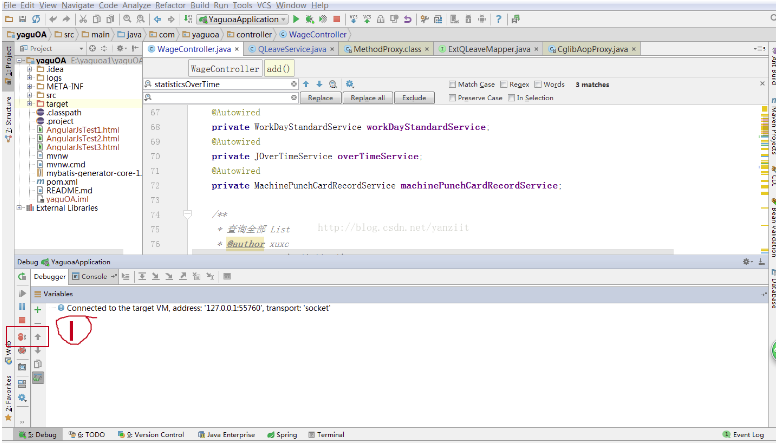
Task: Switch to the CglibAopProxy.java tab
Action: click(x=592, y=49)
